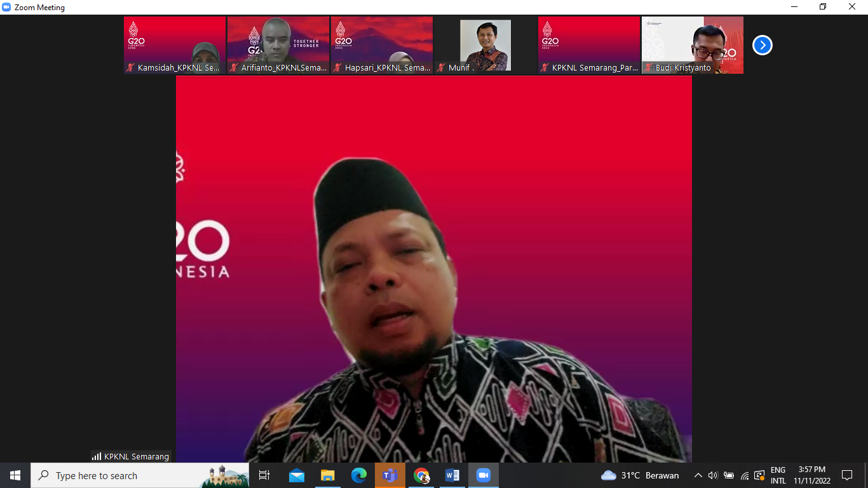Viewport: 868px width, 488px height.
Task: Click the Zoom taskbar icon
Action: point(484,475)
